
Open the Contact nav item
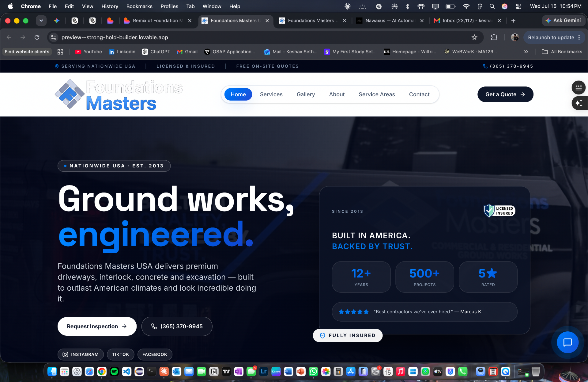419,94
